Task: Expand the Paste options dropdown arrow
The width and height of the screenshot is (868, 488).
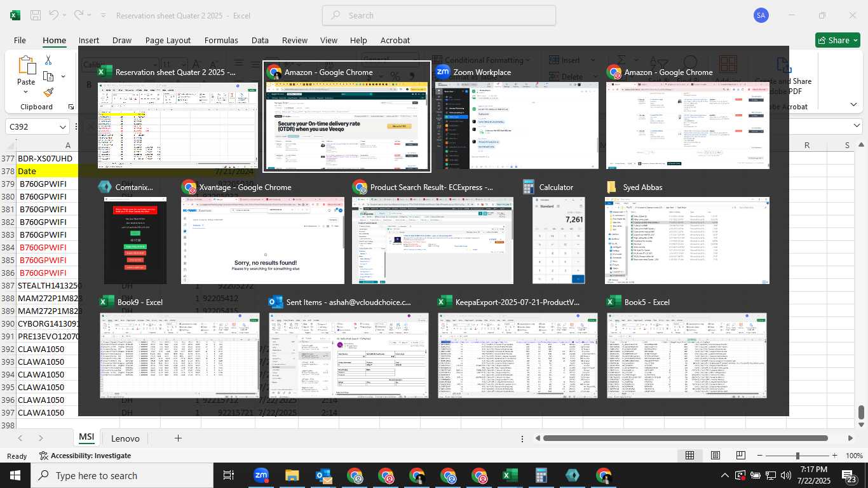Action: [26, 92]
